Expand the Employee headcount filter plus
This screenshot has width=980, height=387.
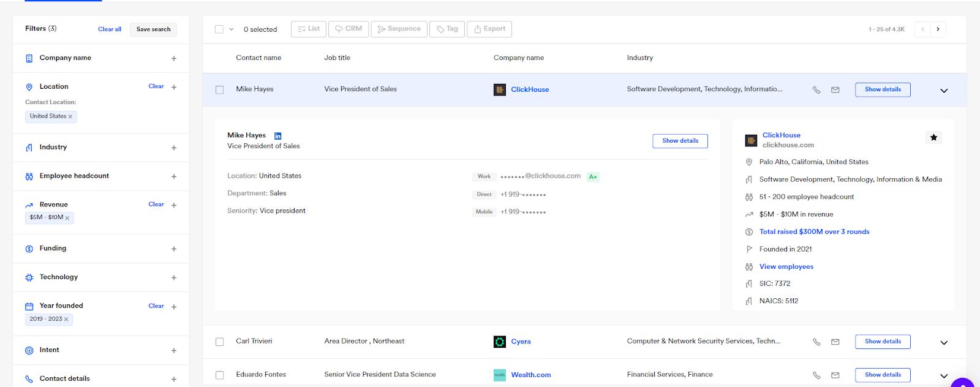174,177
